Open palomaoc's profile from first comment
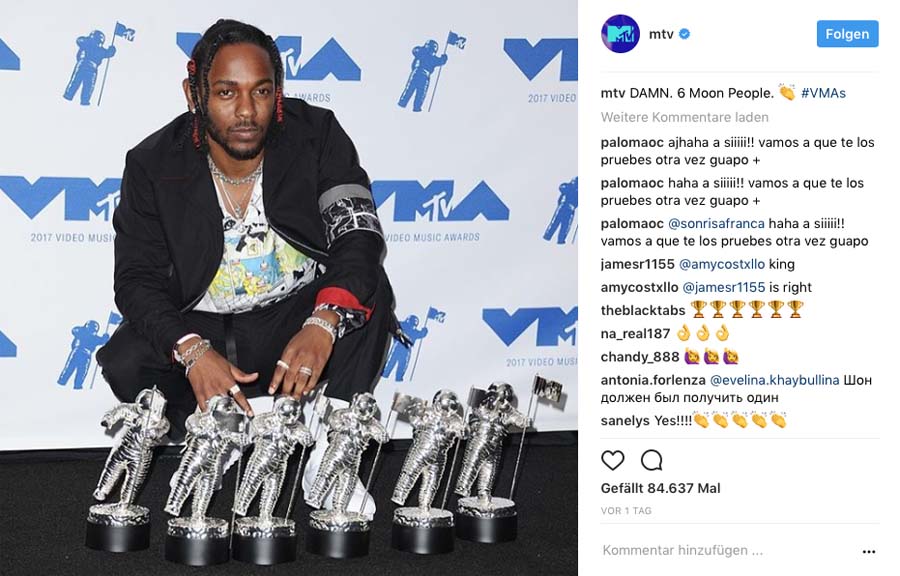The width and height of the screenshot is (900, 576). click(632, 142)
